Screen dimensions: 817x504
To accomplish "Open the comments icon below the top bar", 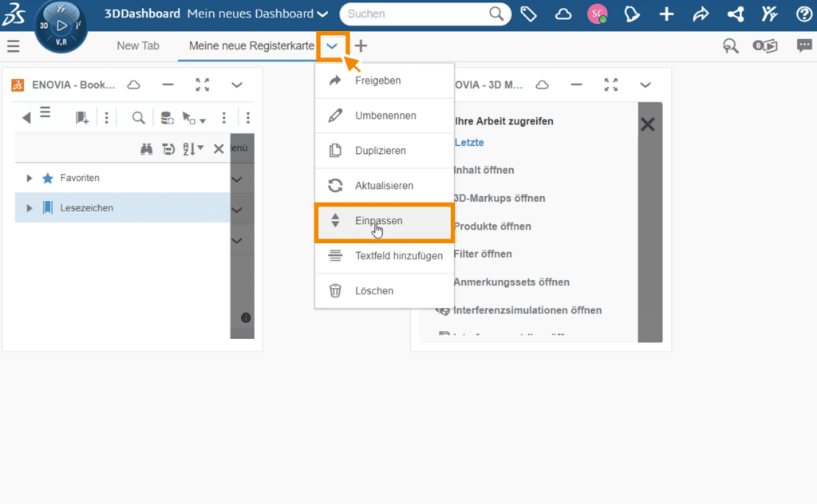I will pos(804,46).
